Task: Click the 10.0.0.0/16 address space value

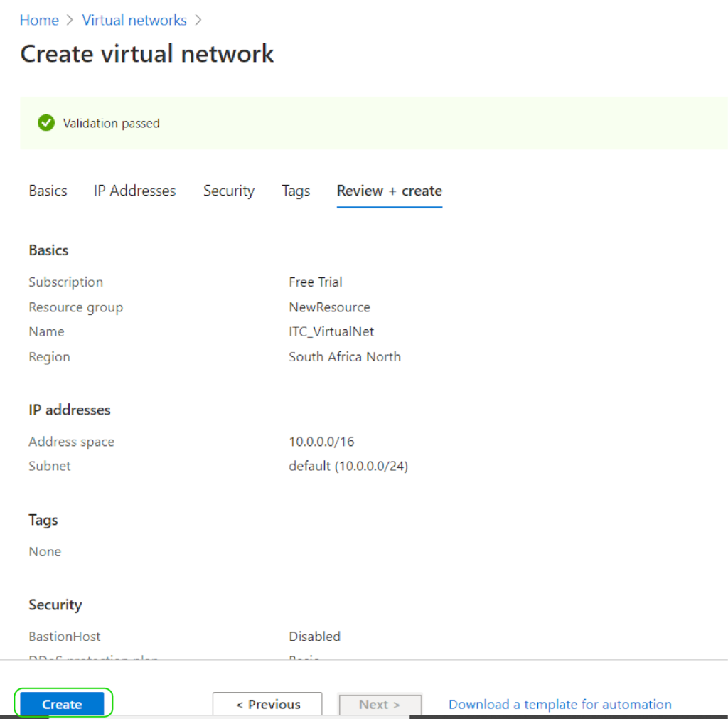Action: click(321, 441)
